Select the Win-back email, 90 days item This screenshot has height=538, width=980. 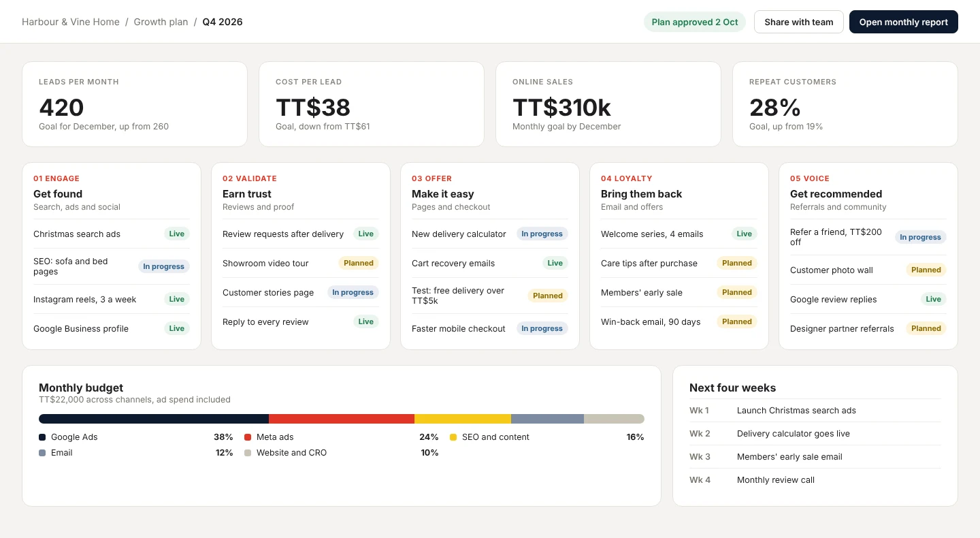coord(651,321)
